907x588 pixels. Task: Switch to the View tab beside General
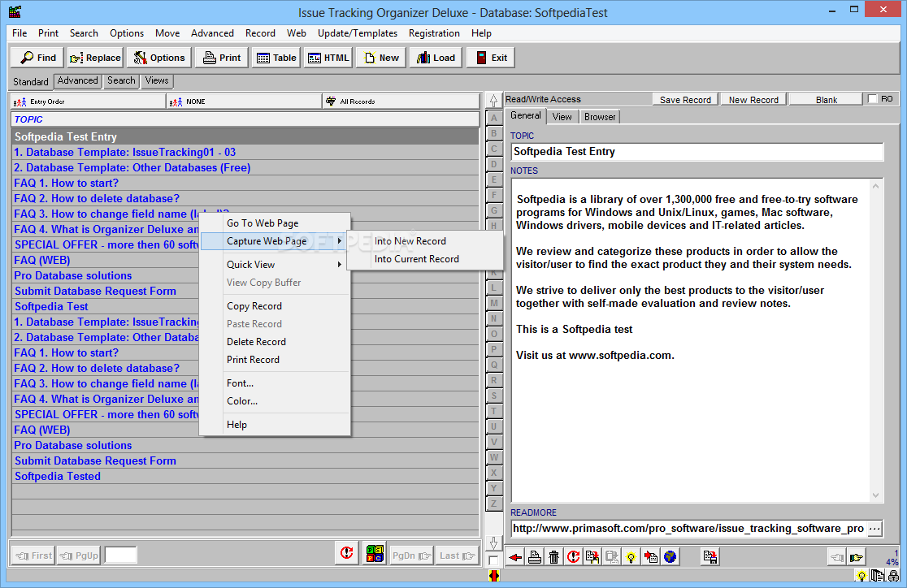pyautogui.click(x=562, y=117)
